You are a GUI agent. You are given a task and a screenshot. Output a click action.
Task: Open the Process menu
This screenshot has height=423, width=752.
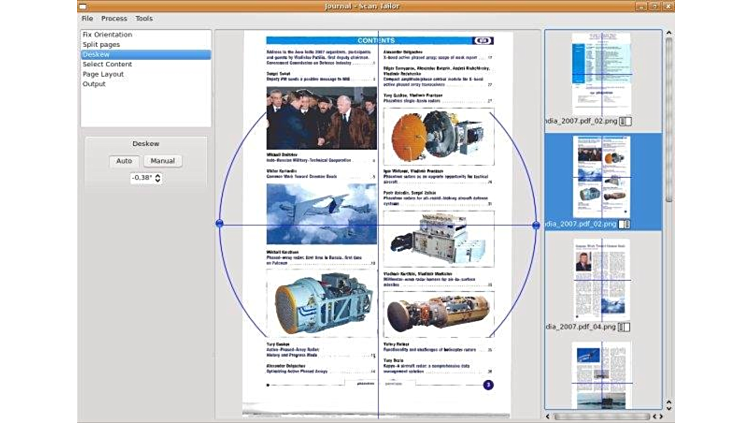tap(114, 18)
